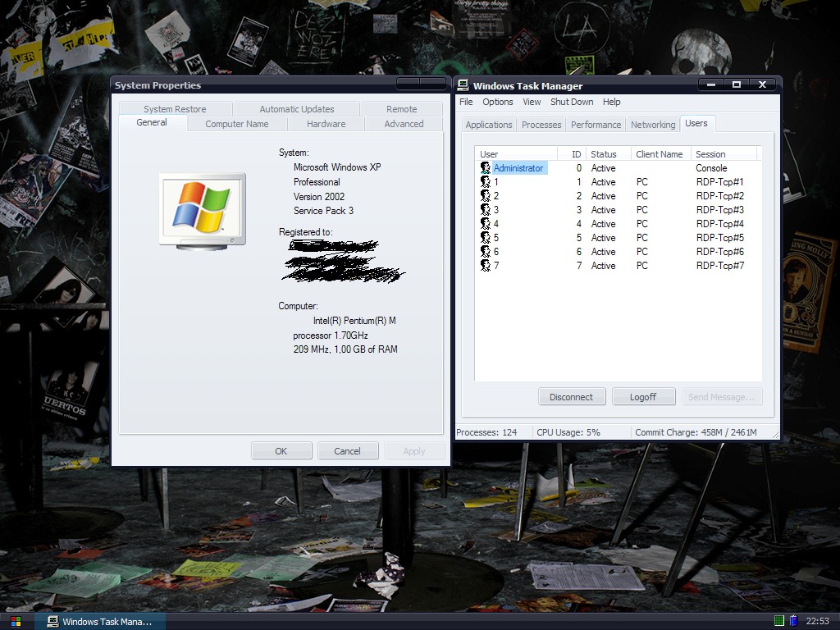Close the Windows Task Manager window

click(x=762, y=84)
